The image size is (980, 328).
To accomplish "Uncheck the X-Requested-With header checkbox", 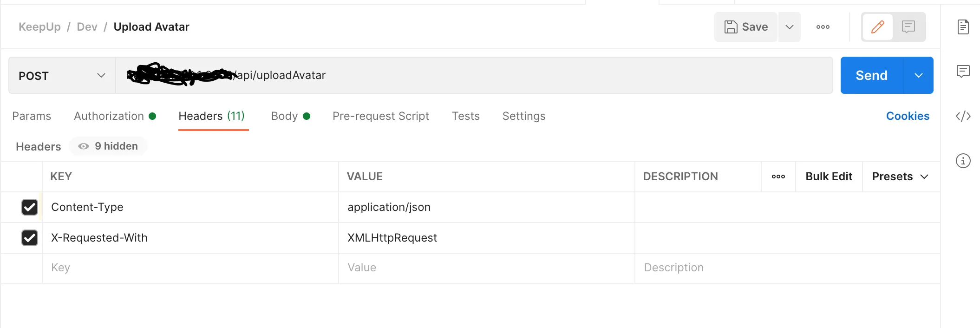I will click(30, 238).
